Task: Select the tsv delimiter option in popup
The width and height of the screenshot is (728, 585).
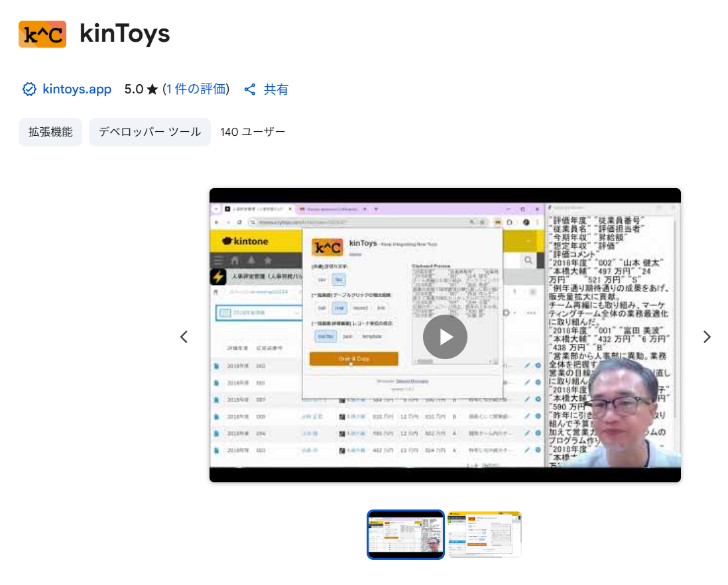Action: point(339,280)
